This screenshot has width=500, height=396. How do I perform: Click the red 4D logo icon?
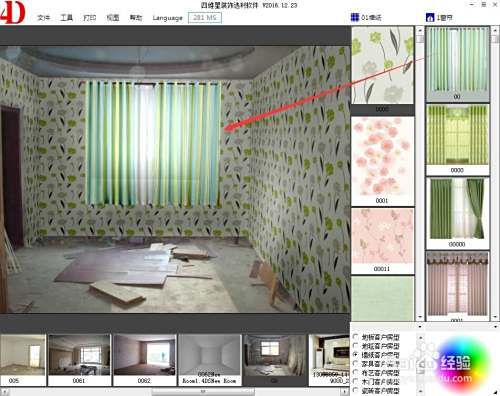coord(13,12)
